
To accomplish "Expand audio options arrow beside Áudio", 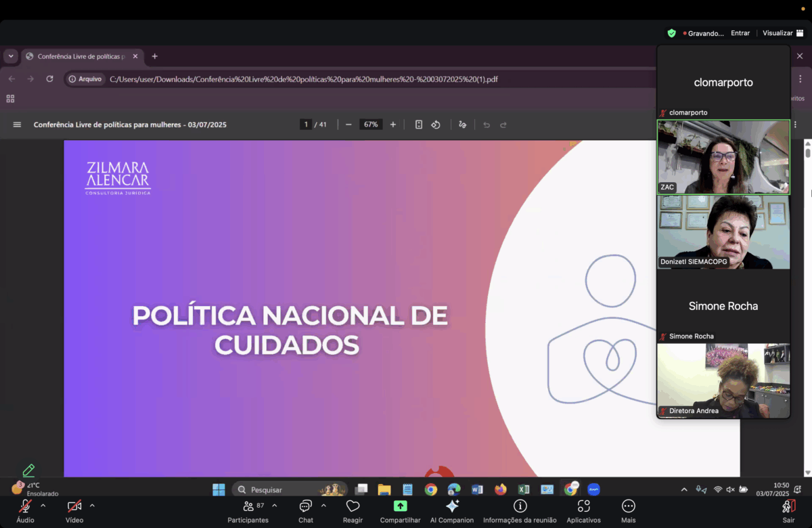I will point(43,506).
